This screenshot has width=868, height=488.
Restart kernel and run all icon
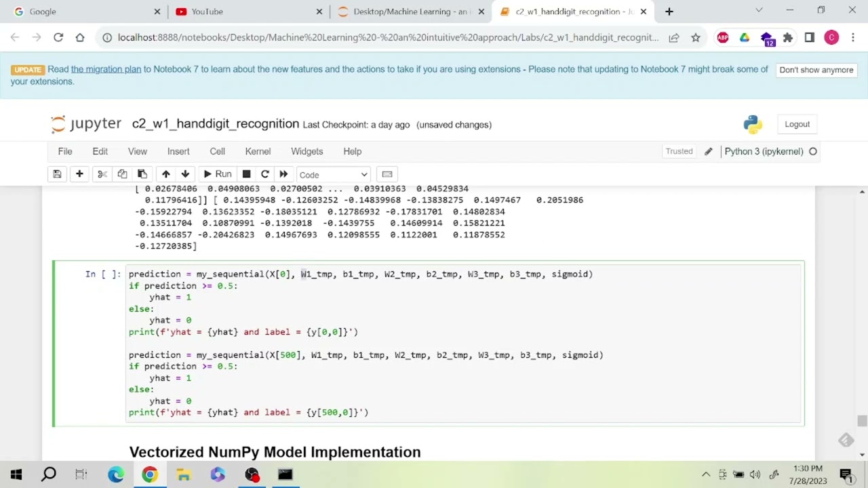point(283,174)
